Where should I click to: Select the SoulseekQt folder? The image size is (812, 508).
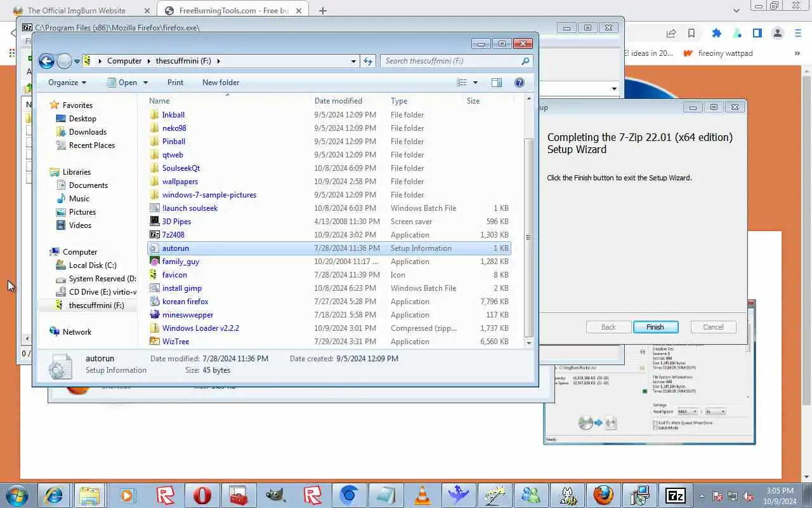click(181, 168)
